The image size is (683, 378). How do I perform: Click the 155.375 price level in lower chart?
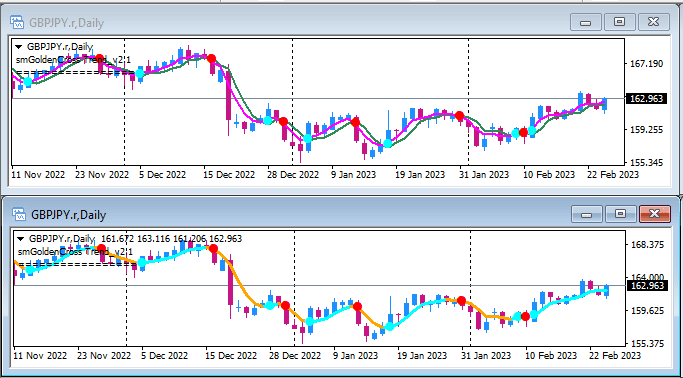coord(648,344)
